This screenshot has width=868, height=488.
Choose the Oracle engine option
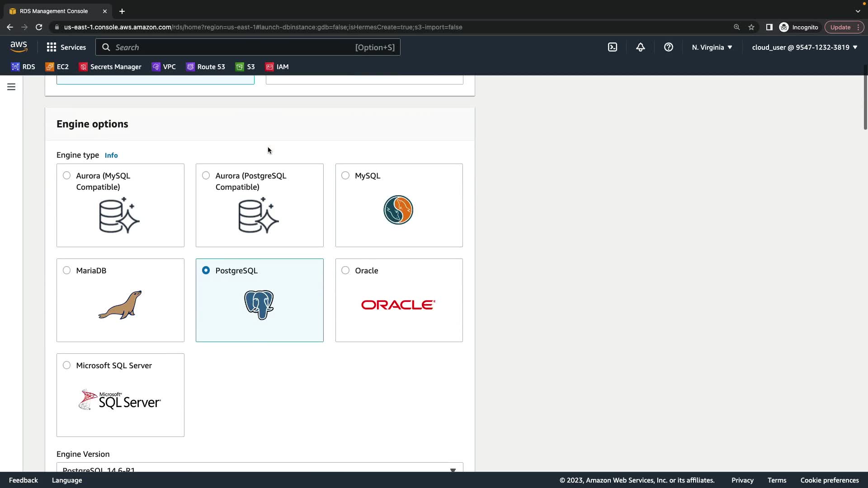[345, 270]
